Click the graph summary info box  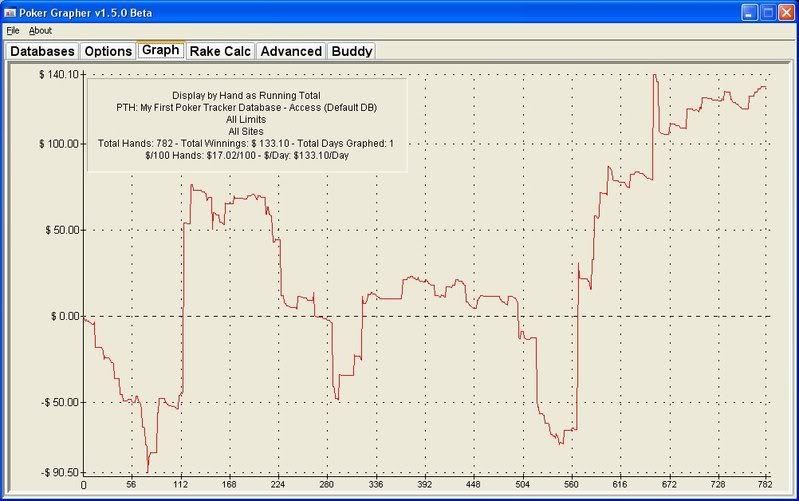(x=246, y=125)
